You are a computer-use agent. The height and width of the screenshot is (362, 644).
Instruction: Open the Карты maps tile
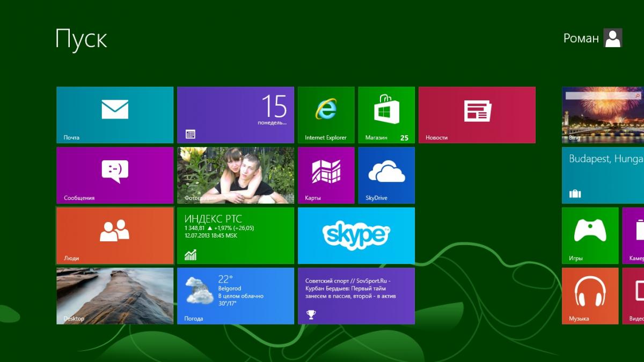[326, 175]
